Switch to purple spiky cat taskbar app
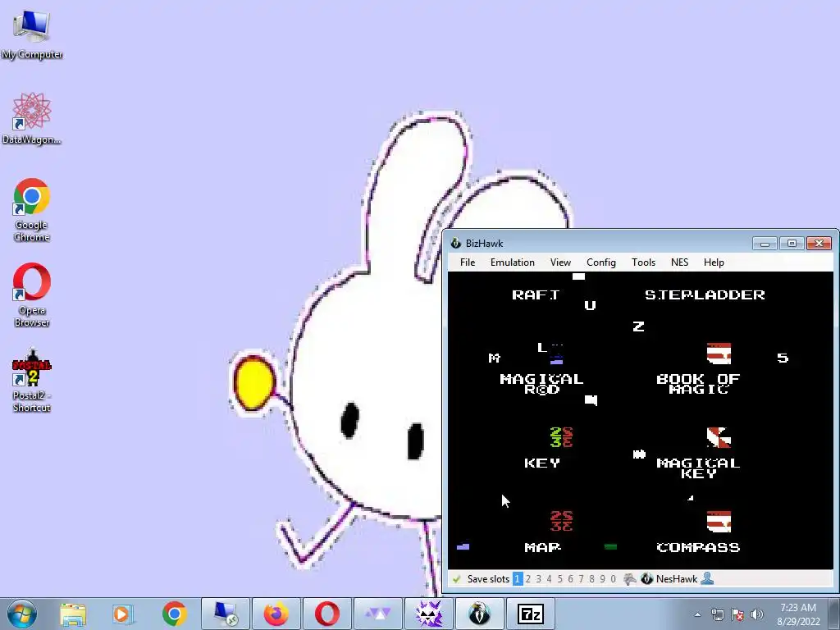 [429, 614]
